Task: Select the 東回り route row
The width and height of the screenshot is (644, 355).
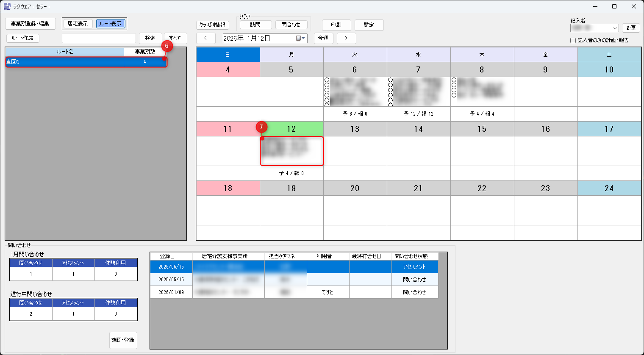Action: coord(64,62)
